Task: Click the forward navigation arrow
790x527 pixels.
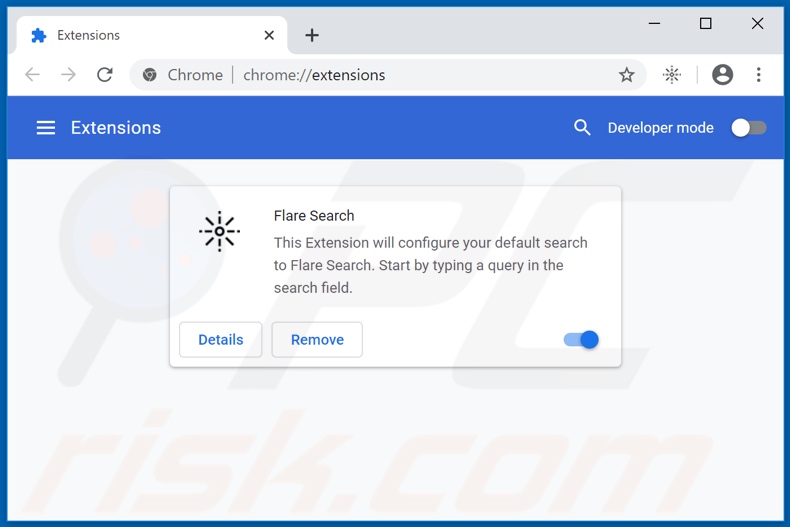Action: coord(68,75)
